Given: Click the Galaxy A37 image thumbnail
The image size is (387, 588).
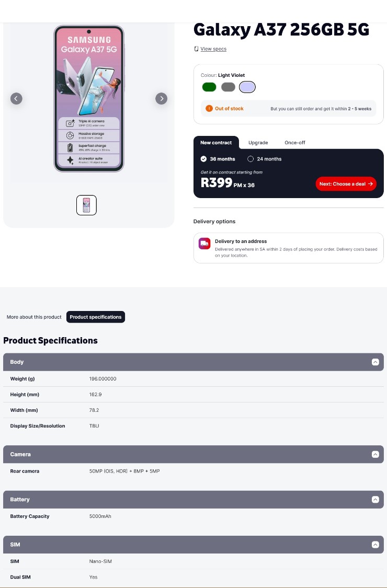Looking at the screenshot, I should pyautogui.click(x=86, y=205).
